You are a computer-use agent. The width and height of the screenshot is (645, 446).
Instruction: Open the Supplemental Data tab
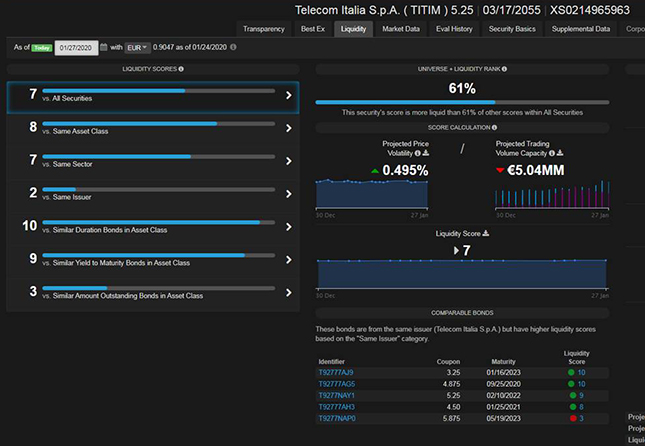pos(581,29)
